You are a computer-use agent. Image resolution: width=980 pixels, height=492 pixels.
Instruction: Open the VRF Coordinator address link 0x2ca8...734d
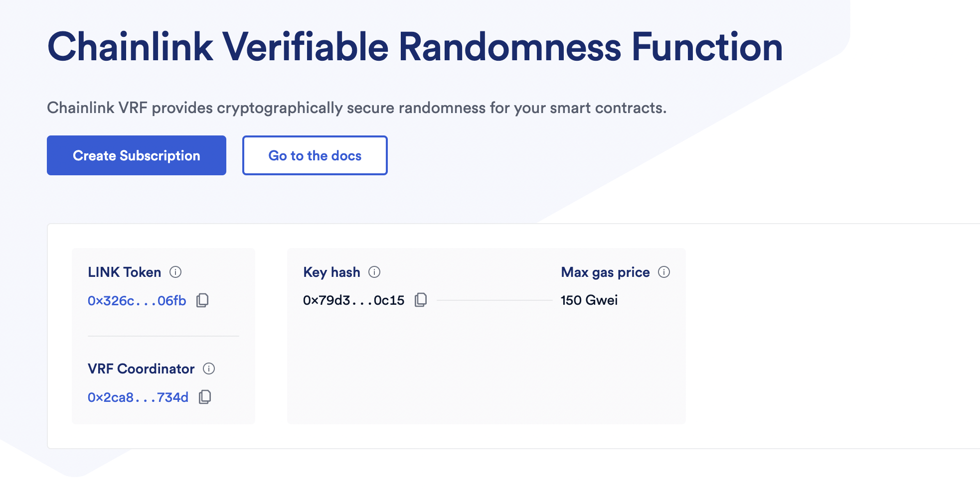138,397
